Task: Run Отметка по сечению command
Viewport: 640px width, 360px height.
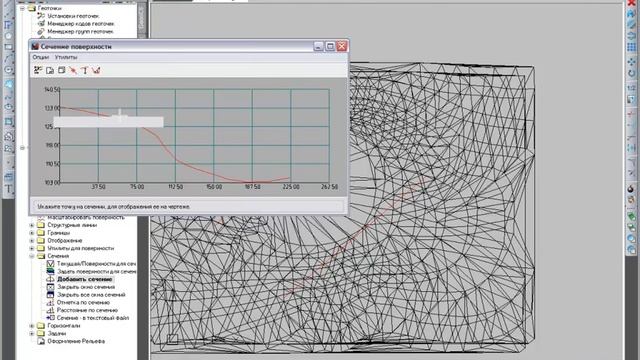Action: click(x=83, y=303)
